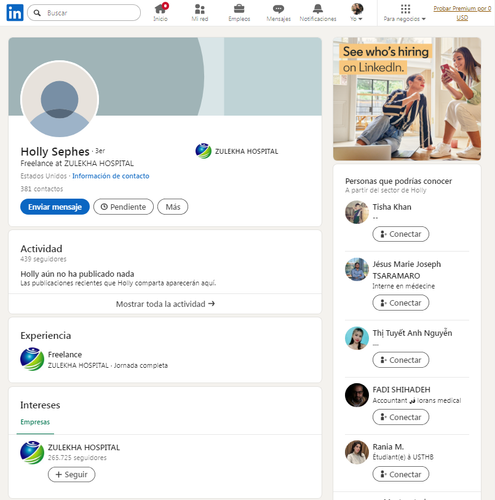Click Zulekha logo in Experiencia section
The image size is (495, 500).
tap(32, 359)
